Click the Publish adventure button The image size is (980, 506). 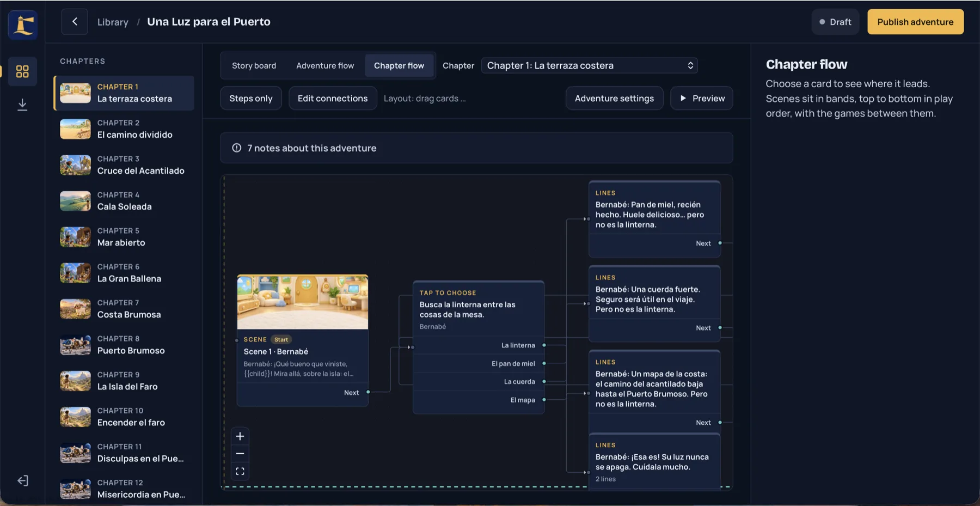pos(915,22)
